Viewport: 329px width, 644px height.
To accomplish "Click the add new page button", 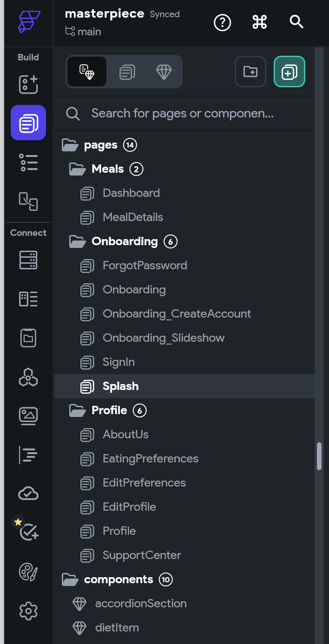I will point(289,72).
